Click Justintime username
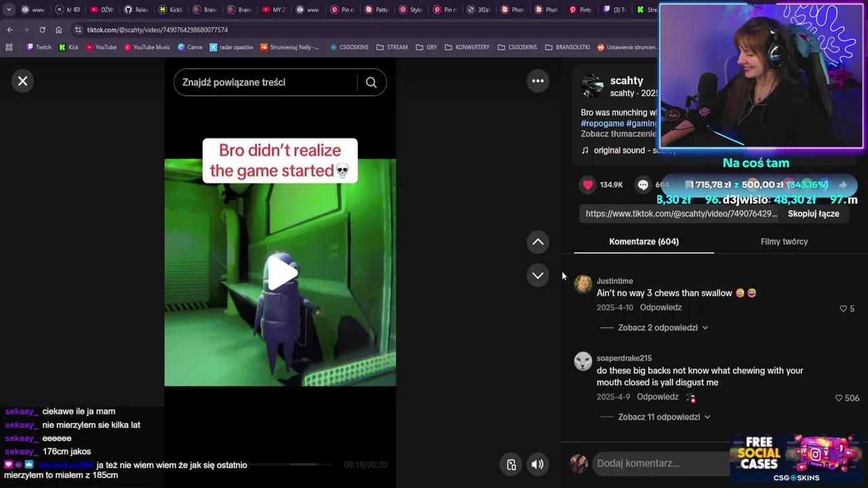This screenshot has width=868, height=488. (x=614, y=281)
